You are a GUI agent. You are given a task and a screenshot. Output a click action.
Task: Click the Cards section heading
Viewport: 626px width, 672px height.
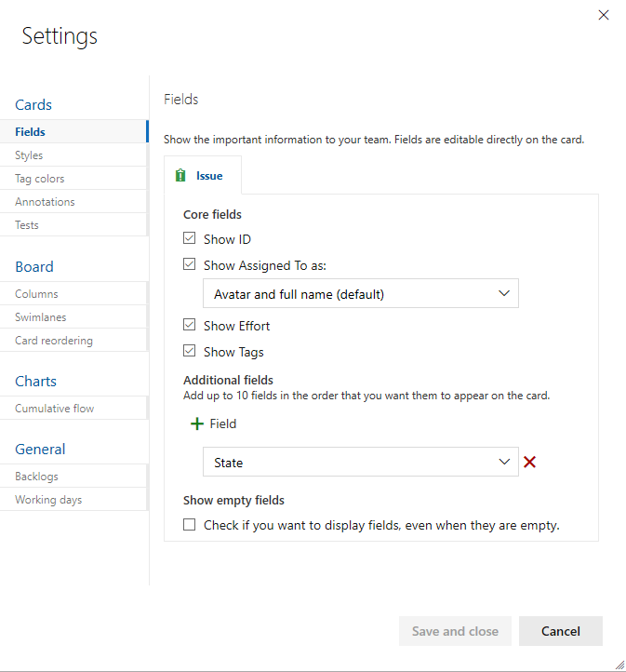tap(33, 104)
